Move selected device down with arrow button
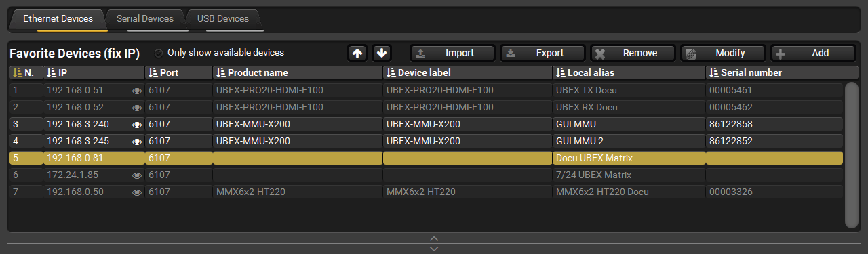This screenshot has width=868, height=254. pyautogui.click(x=382, y=53)
